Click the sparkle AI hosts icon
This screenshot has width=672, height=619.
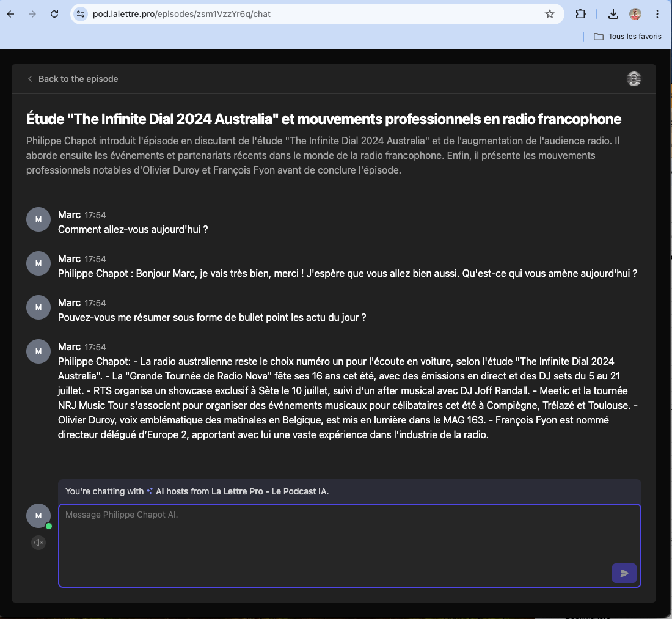coord(150,491)
